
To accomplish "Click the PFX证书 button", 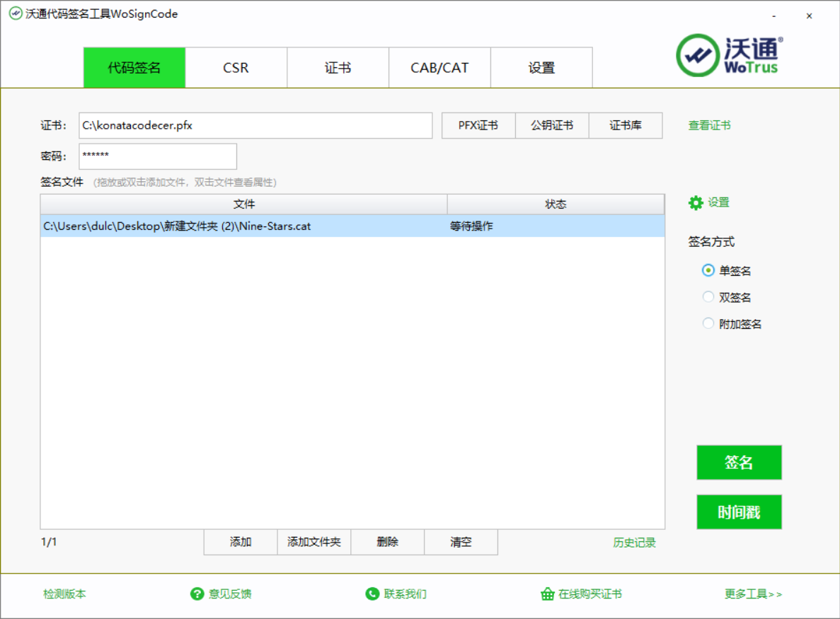I will tap(478, 125).
